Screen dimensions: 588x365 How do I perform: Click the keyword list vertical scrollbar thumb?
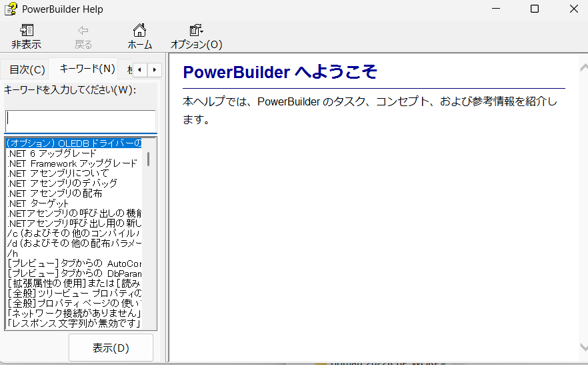pyautogui.click(x=148, y=159)
